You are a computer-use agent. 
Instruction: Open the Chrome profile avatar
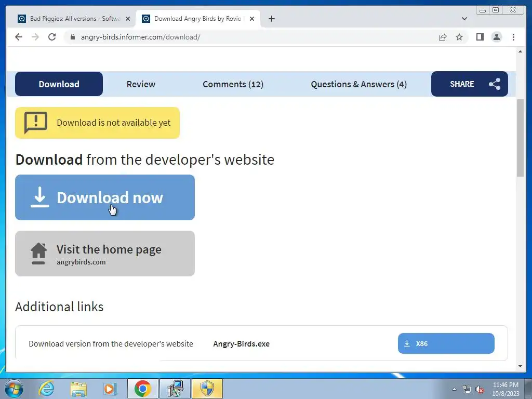click(496, 37)
